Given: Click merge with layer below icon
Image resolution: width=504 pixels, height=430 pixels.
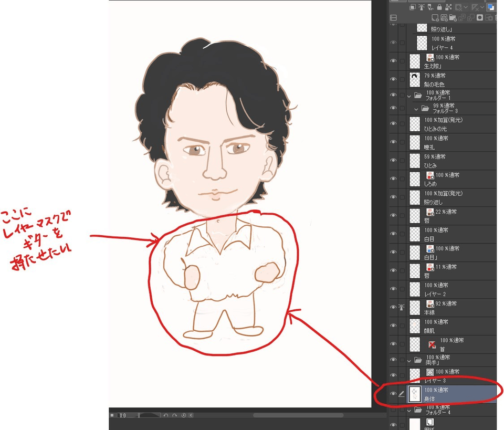Looking at the screenshot, I should pos(471,18).
